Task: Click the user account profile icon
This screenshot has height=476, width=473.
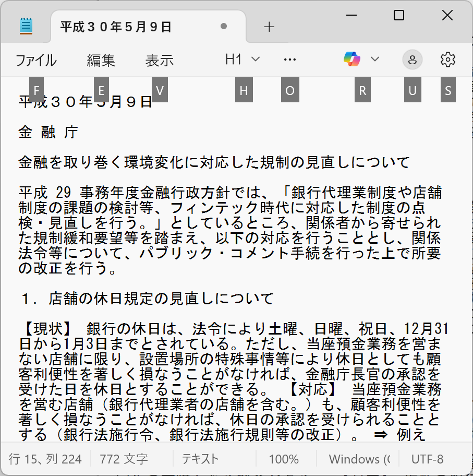Action: (413, 60)
